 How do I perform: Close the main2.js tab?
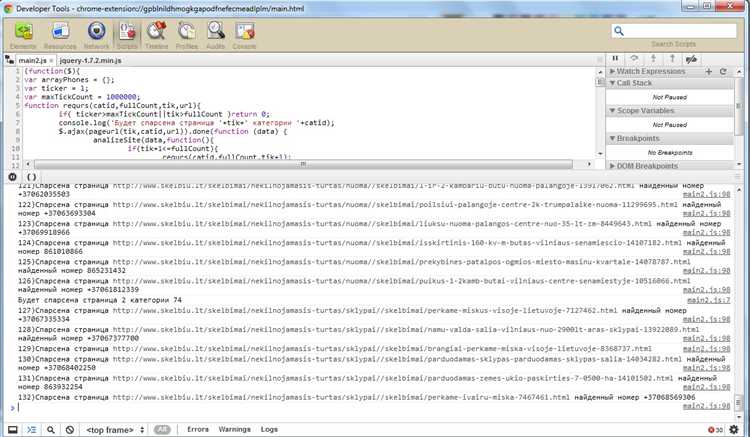click(x=51, y=61)
